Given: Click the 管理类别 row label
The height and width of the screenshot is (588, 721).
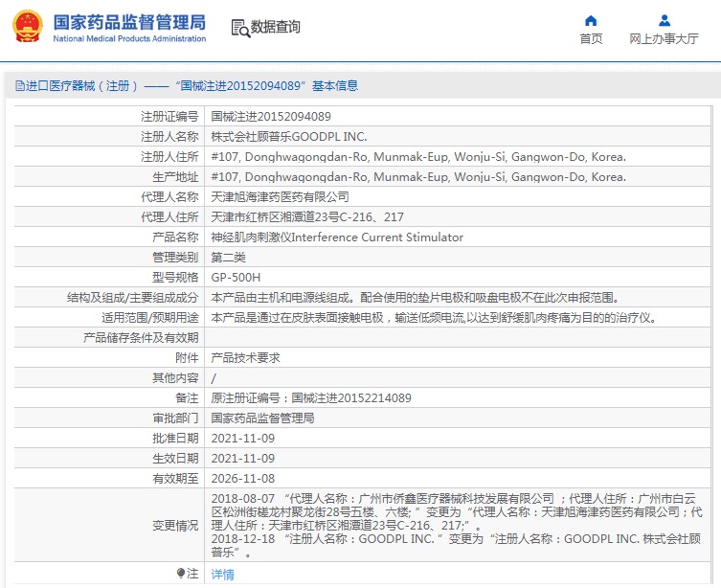Looking at the screenshot, I should coord(175,257).
